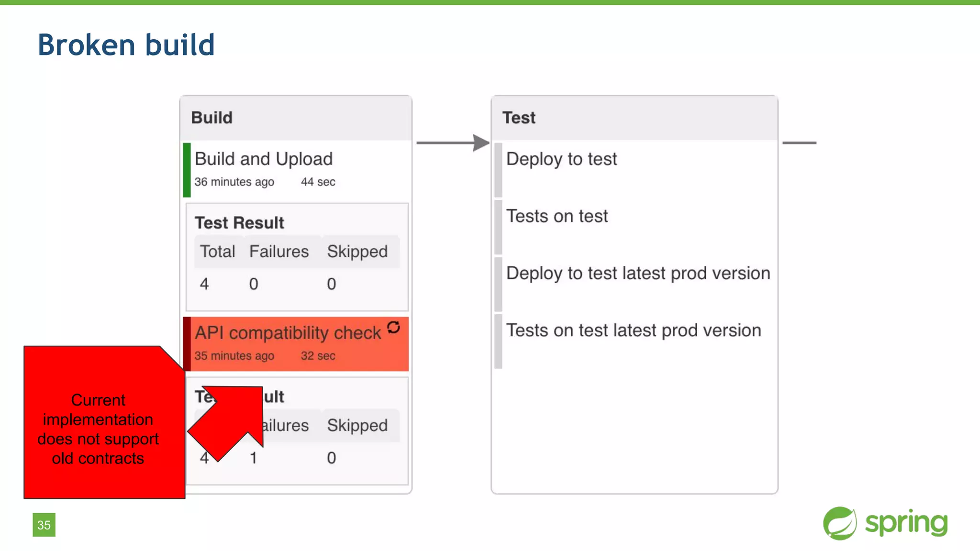This screenshot has width=980, height=551.
Task: Click the green status bar beside Build and Upload
Action: pyautogui.click(x=187, y=170)
